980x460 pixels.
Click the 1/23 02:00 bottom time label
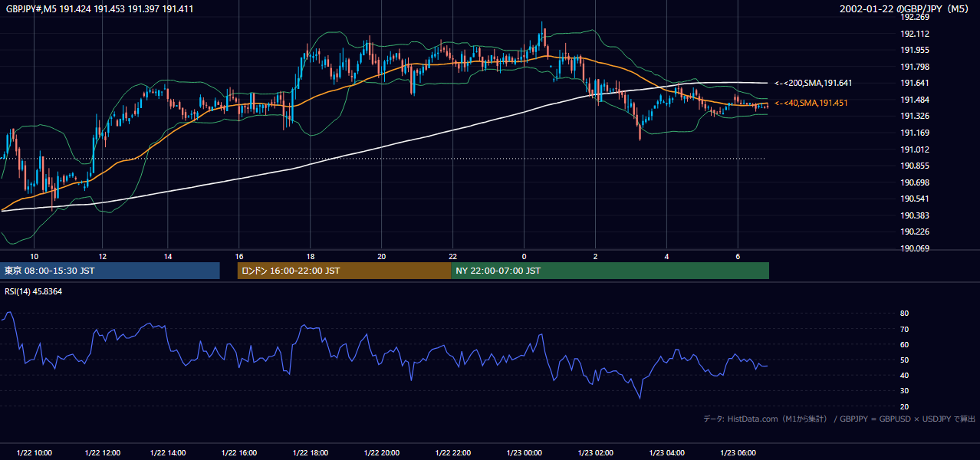[595, 453]
